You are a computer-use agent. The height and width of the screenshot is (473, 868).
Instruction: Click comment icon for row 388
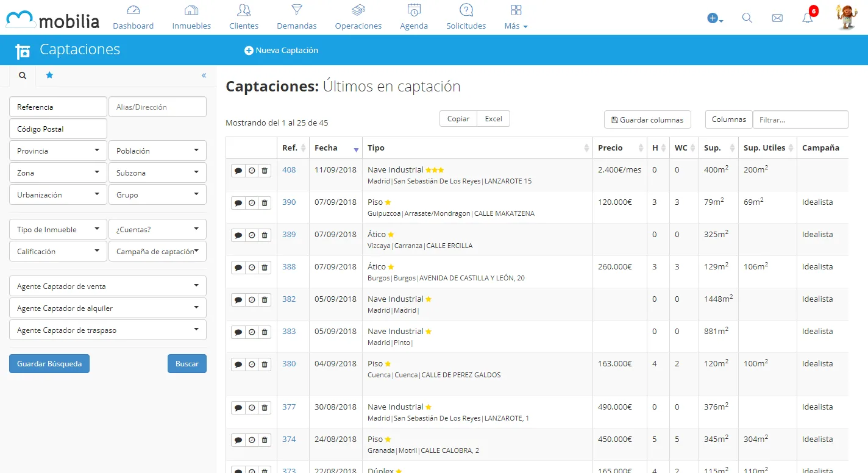(x=238, y=268)
